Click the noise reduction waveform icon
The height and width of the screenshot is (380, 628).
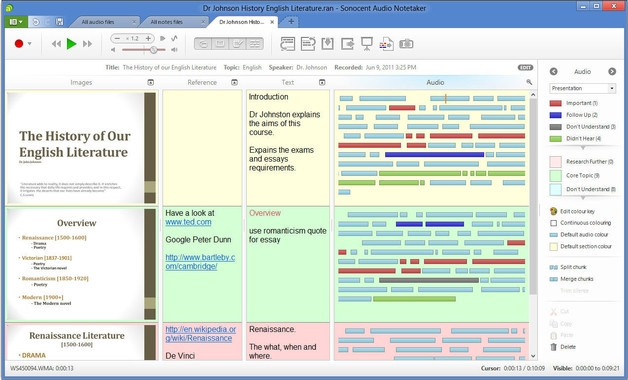coord(174,38)
